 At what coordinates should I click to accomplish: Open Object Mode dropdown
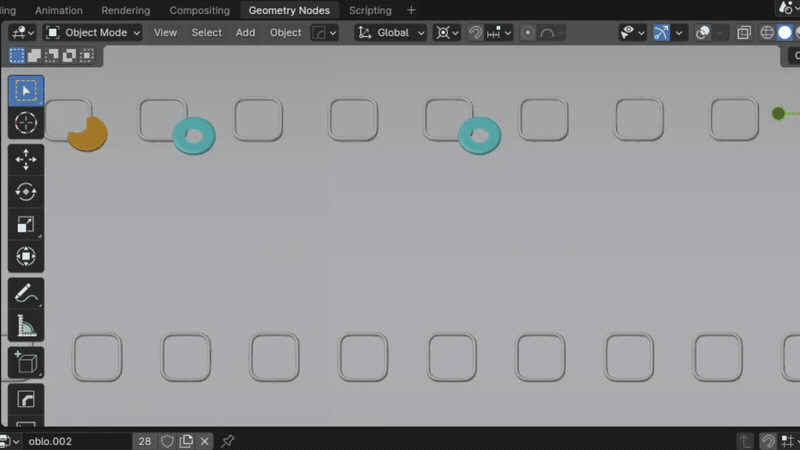coord(93,33)
